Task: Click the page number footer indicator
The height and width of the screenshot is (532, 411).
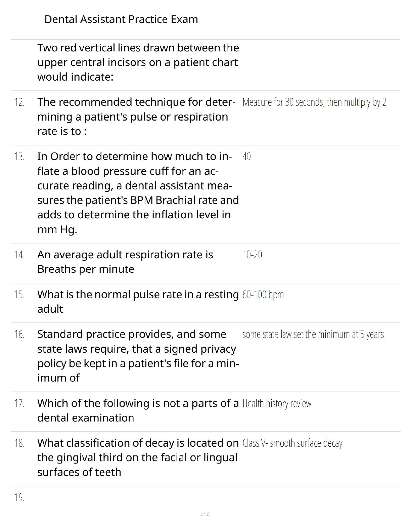Action: (x=205, y=514)
